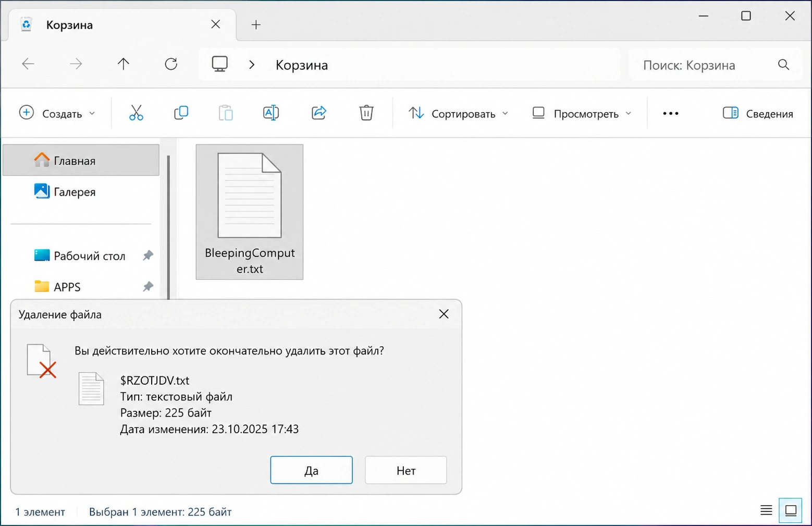This screenshot has height=526, width=812.
Task: Click the Delete trash can toolbar icon
Action: [x=366, y=113]
